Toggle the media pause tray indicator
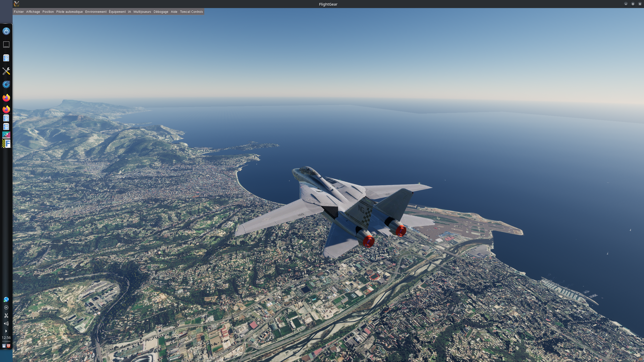 click(6, 307)
